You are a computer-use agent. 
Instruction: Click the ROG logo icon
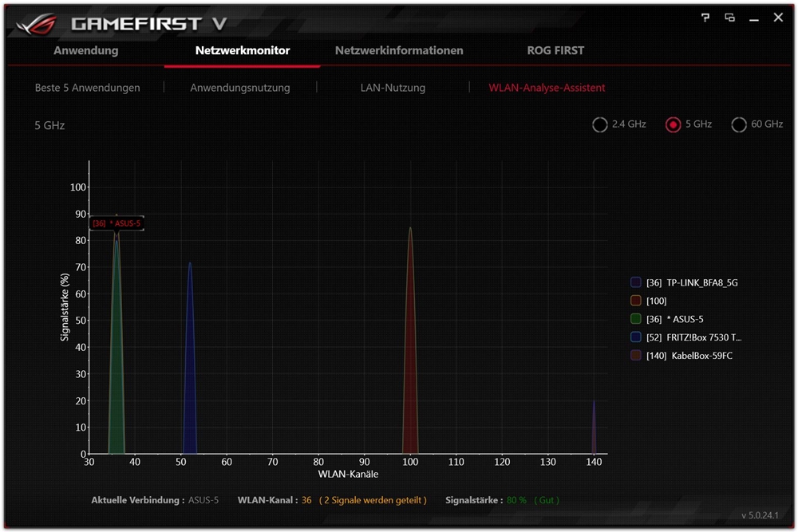tap(36, 24)
